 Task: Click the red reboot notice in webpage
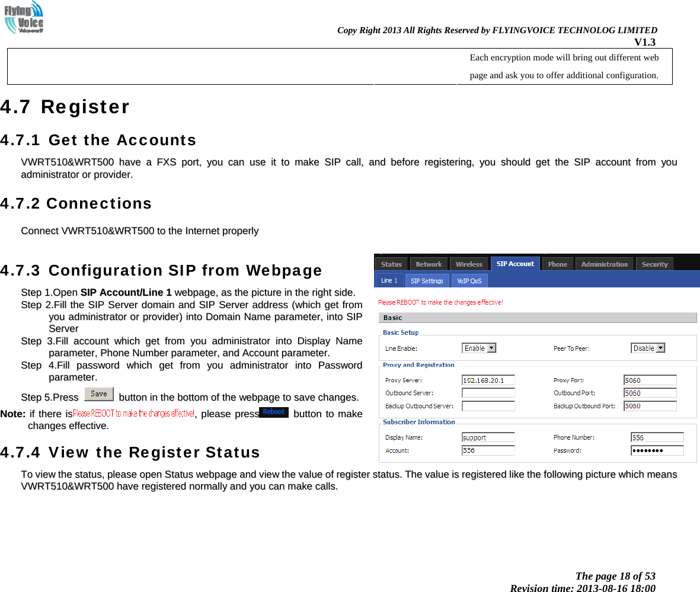click(440, 302)
